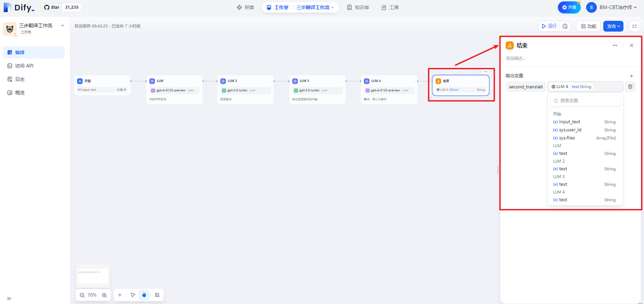Select the first LLM node
644x304 pixels.
point(175,90)
